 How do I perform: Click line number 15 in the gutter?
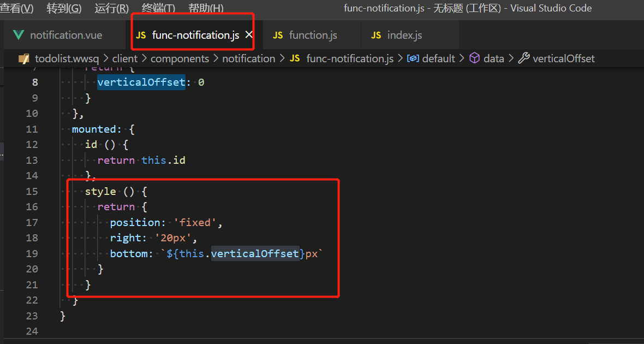[32, 191]
